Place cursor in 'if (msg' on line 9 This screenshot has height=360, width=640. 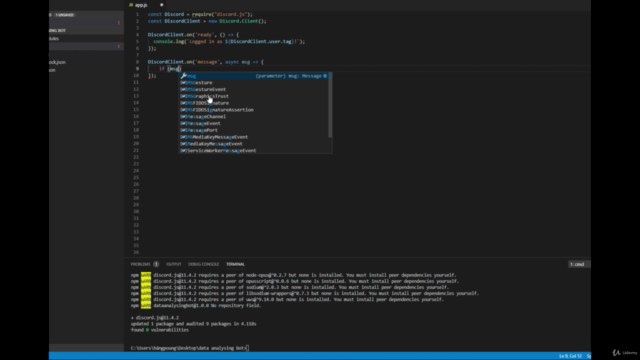tap(170, 69)
